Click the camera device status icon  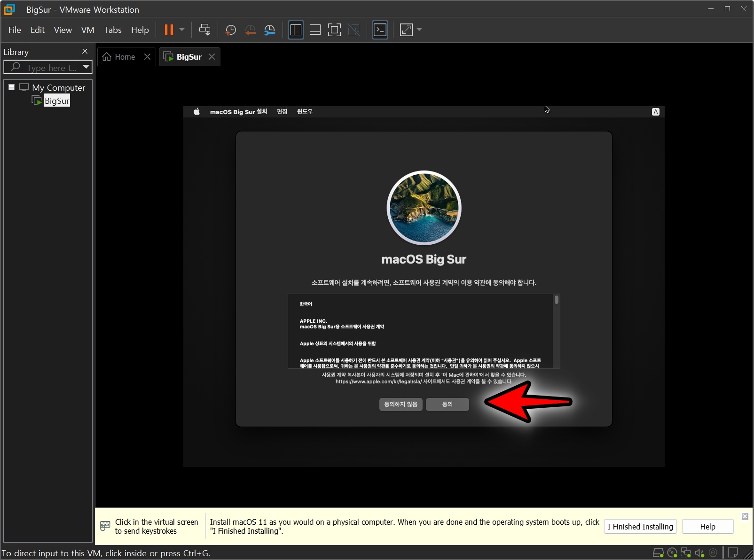tap(713, 553)
